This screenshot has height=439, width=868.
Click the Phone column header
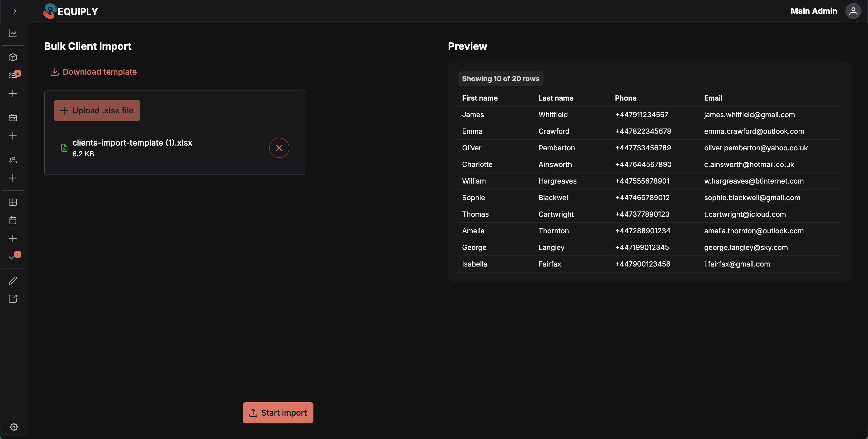(625, 98)
